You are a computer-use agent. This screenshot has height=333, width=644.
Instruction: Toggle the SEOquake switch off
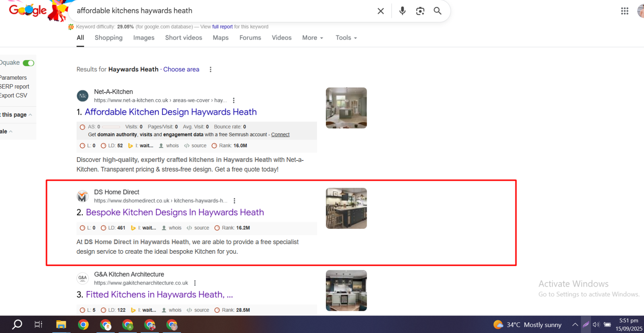(29, 63)
